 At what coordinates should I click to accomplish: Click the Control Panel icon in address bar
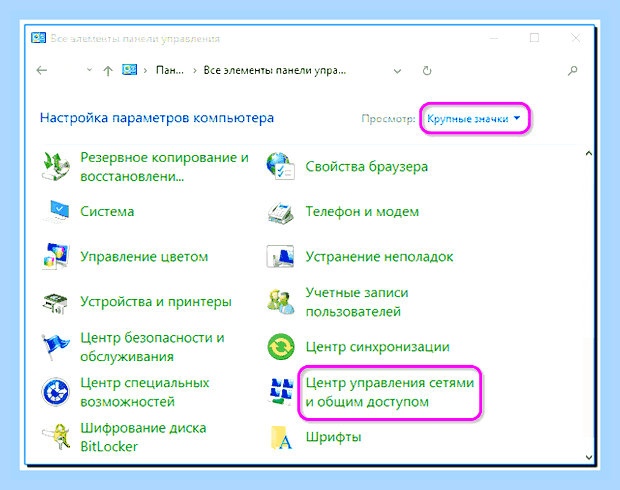[129, 70]
